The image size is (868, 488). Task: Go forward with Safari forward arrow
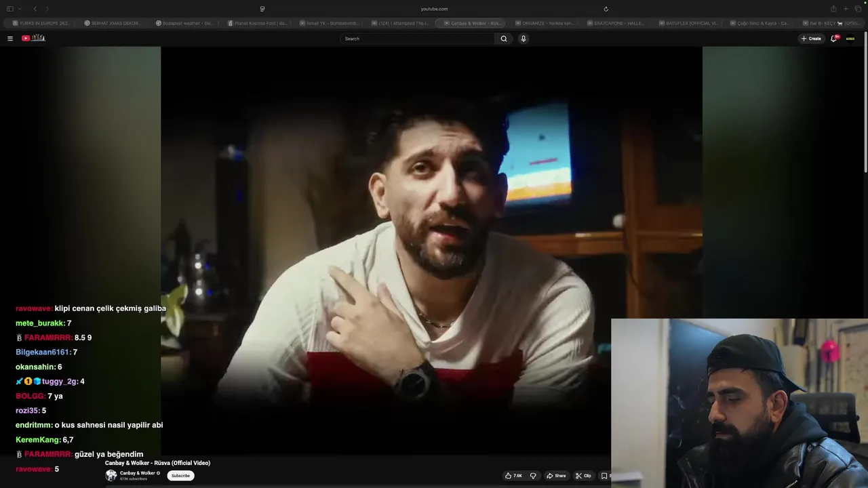pyautogui.click(x=47, y=9)
